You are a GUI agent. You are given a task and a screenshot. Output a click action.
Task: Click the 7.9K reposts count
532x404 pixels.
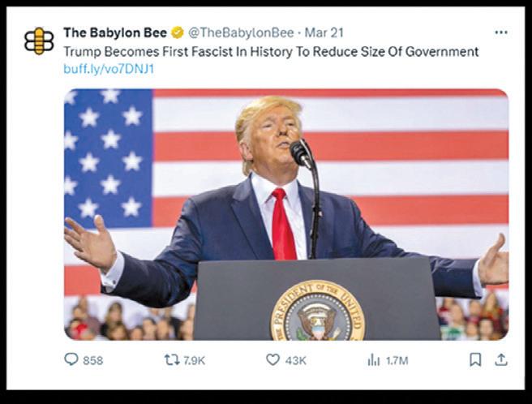click(194, 360)
